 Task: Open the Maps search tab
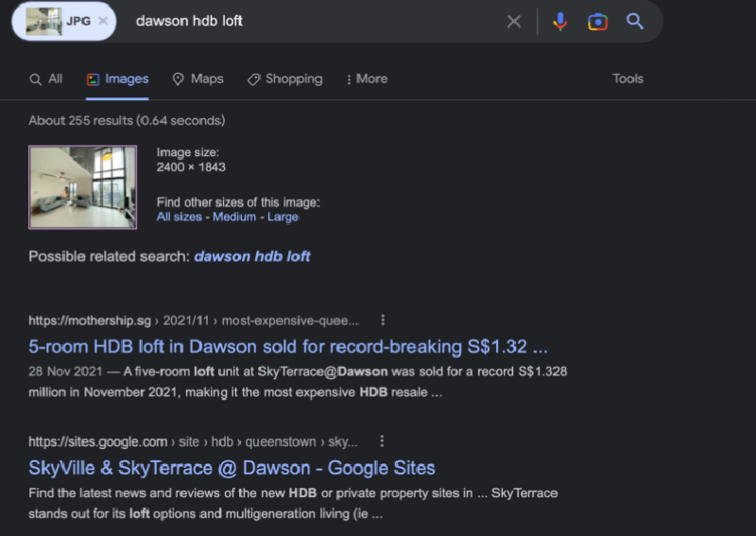198,79
